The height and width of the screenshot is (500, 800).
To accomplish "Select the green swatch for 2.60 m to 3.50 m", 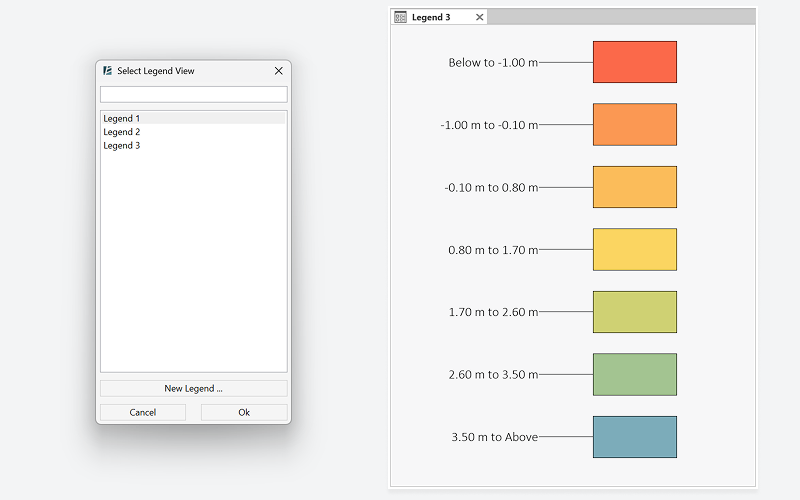I will 635,374.
